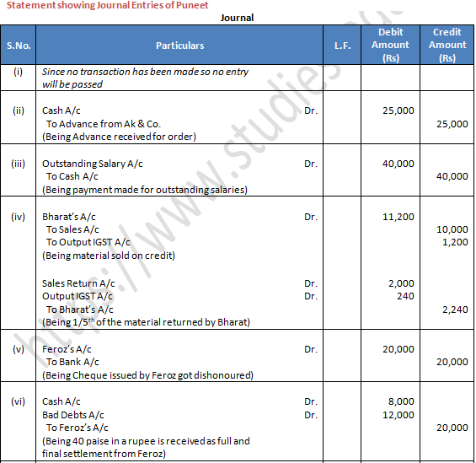Screen dimensions: 476x463
Task: Click the 'Bad Debts A/c' line
Action: coord(72,415)
